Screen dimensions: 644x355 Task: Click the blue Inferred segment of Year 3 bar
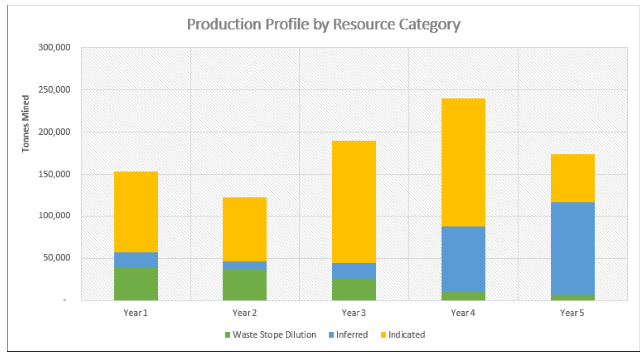pos(354,271)
